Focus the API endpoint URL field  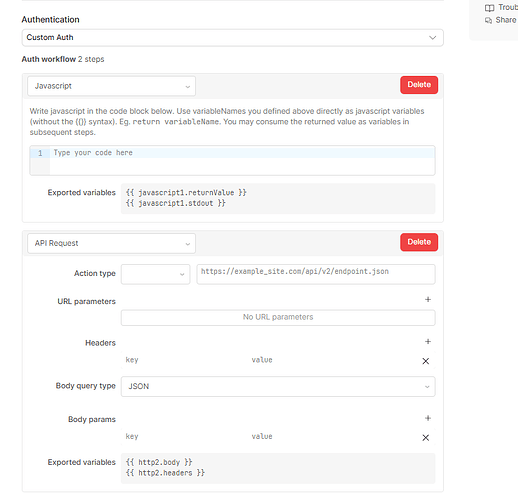tap(316, 274)
